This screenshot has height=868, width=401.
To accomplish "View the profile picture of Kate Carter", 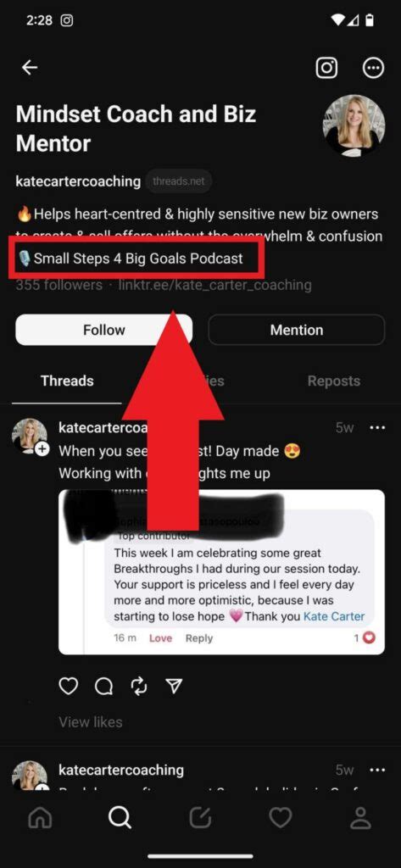I will [354, 125].
